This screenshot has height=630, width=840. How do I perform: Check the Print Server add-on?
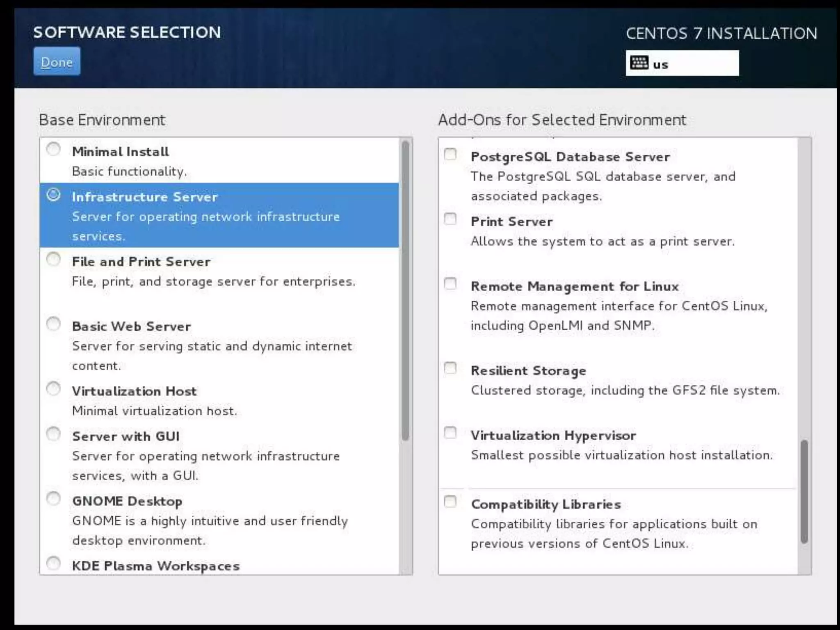click(450, 219)
